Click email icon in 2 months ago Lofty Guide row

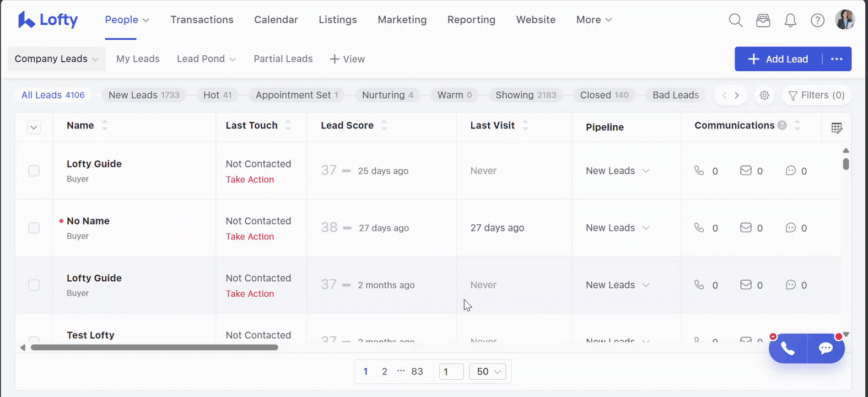coord(746,285)
